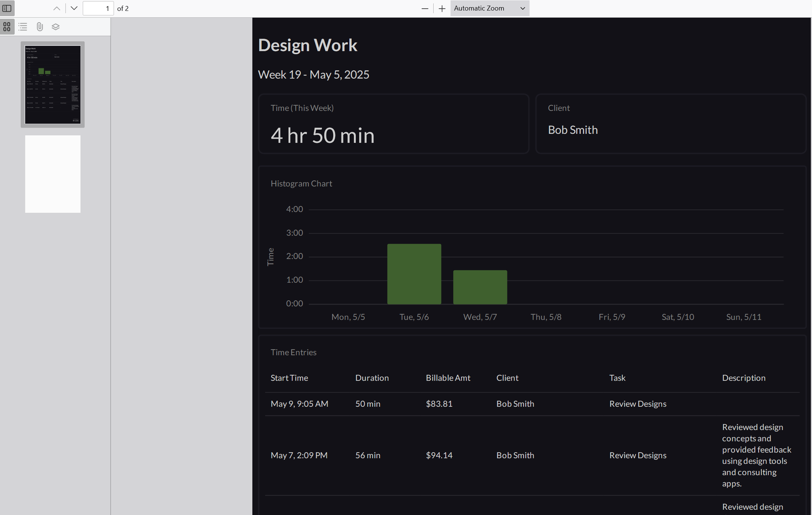View the document attachments
812x515 pixels.
[x=39, y=27]
